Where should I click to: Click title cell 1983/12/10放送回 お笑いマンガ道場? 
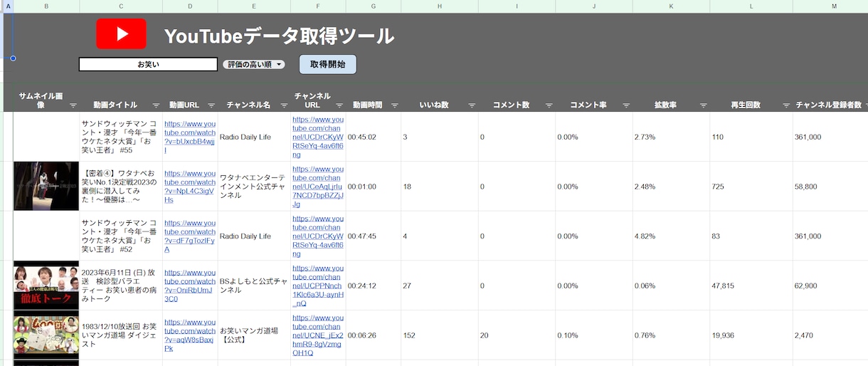coord(121,335)
